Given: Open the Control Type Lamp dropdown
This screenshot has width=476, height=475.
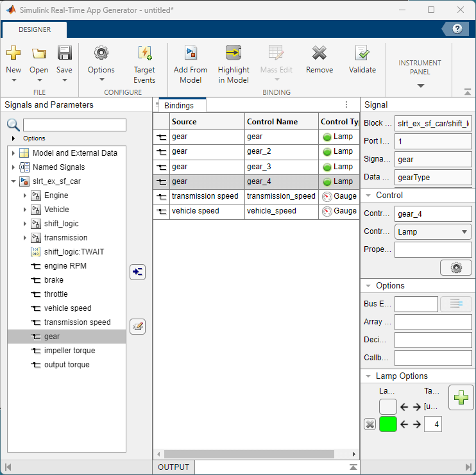Looking at the screenshot, I should pyautogui.click(x=433, y=232).
